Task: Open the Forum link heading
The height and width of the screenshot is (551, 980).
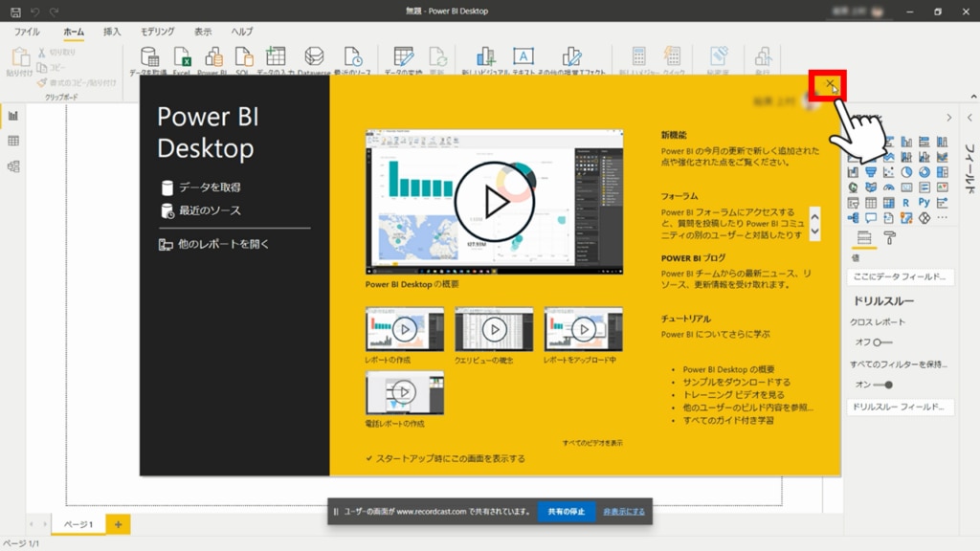Action: pos(679,196)
